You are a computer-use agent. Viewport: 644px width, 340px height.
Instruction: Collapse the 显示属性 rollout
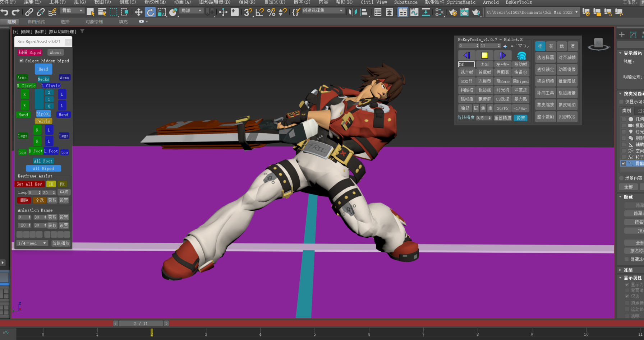click(620, 278)
